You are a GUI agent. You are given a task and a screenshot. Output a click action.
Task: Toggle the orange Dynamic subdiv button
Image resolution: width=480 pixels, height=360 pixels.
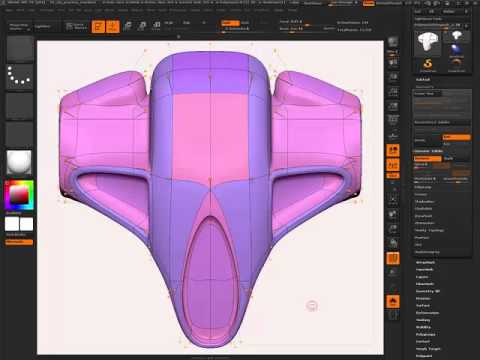coord(428,159)
